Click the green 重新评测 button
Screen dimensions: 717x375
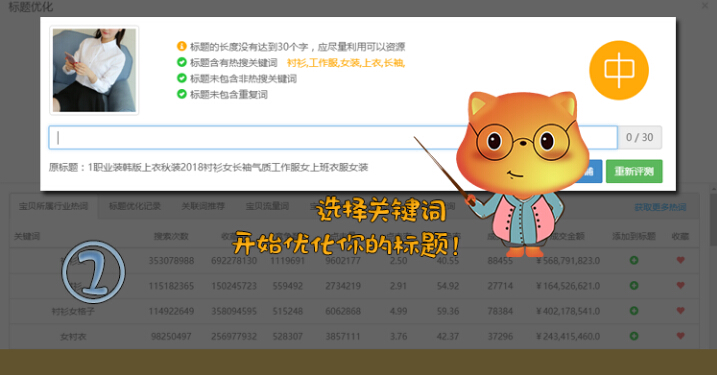pos(634,171)
